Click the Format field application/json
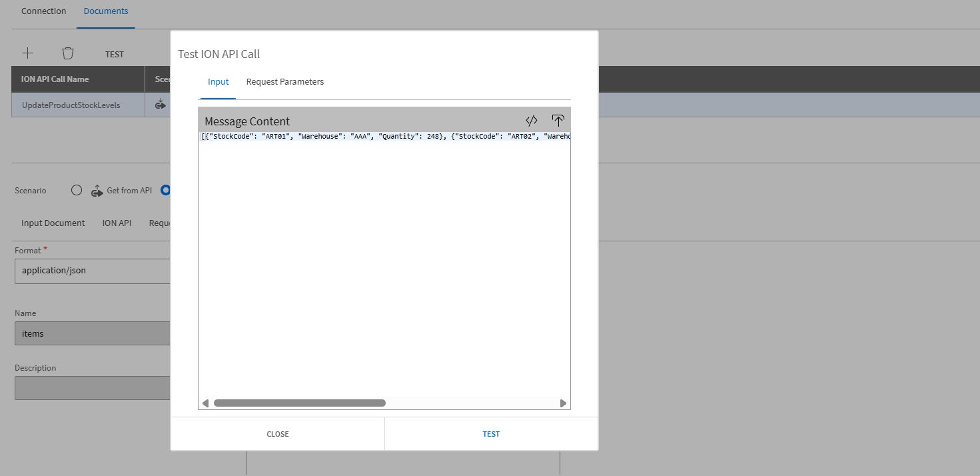Image resolution: width=980 pixels, height=476 pixels. click(x=93, y=271)
